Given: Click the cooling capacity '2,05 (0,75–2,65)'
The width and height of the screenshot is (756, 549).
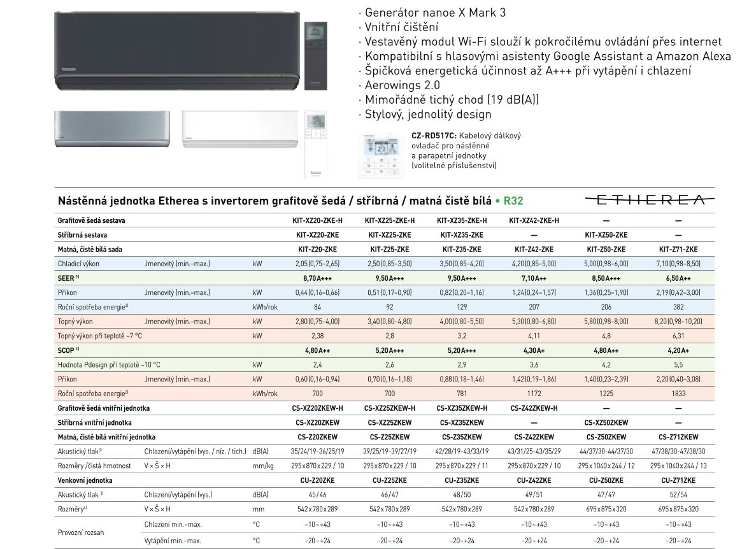Looking at the screenshot, I should (317, 264).
